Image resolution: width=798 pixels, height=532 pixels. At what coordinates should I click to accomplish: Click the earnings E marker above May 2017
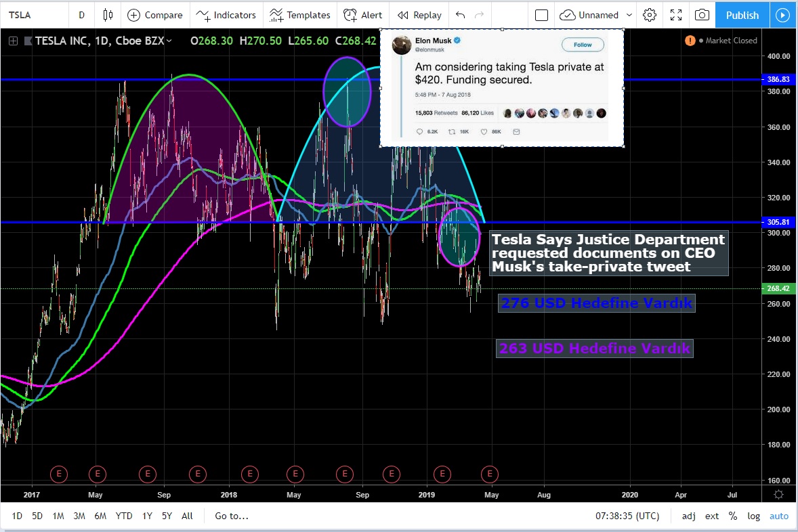[97, 474]
